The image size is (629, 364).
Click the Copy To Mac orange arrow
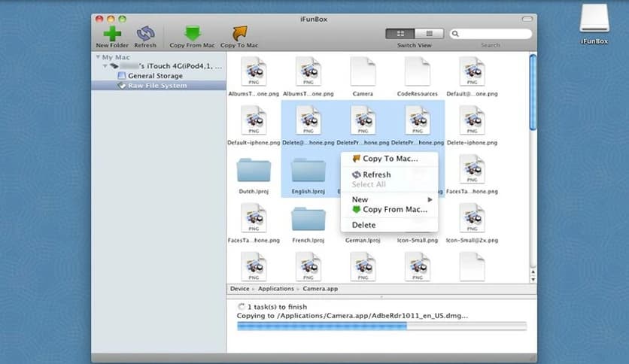click(239, 34)
